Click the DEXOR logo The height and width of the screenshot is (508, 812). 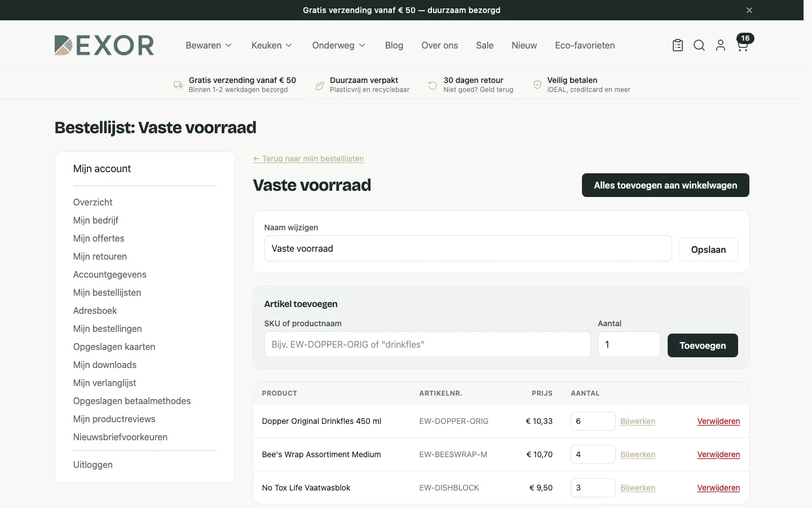click(104, 45)
